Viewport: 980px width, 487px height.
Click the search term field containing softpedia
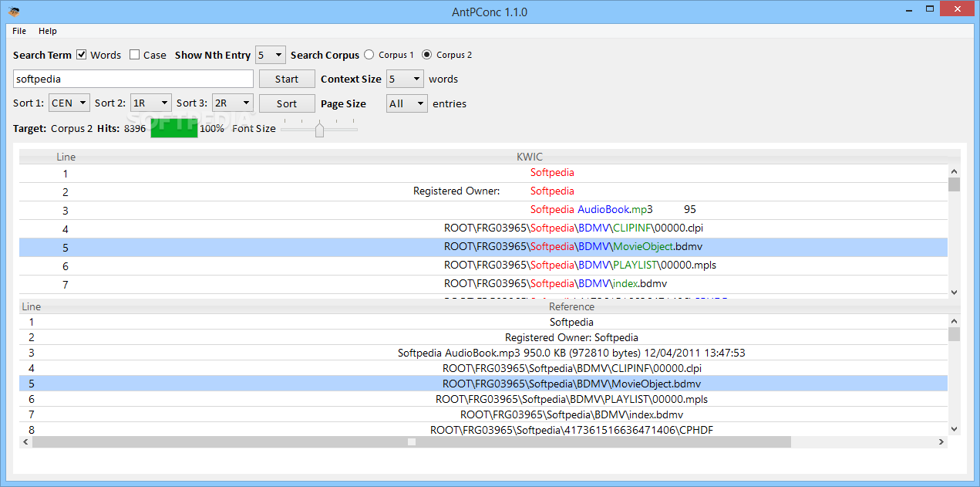click(133, 79)
